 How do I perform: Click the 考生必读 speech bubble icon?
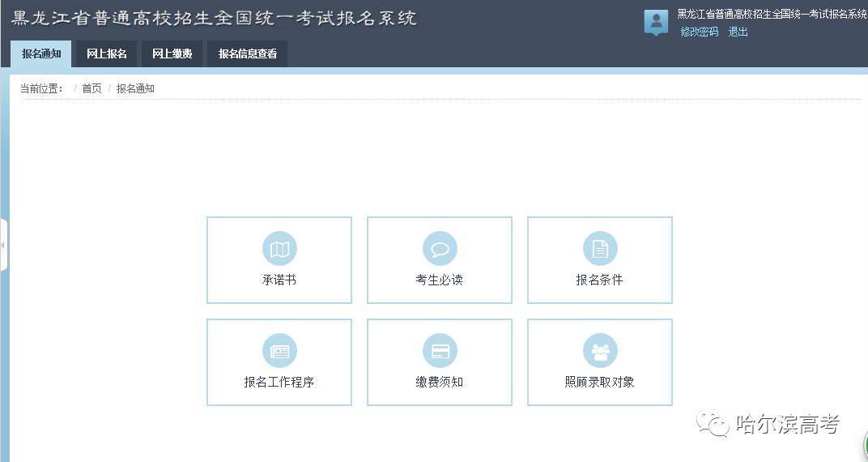pyautogui.click(x=440, y=249)
